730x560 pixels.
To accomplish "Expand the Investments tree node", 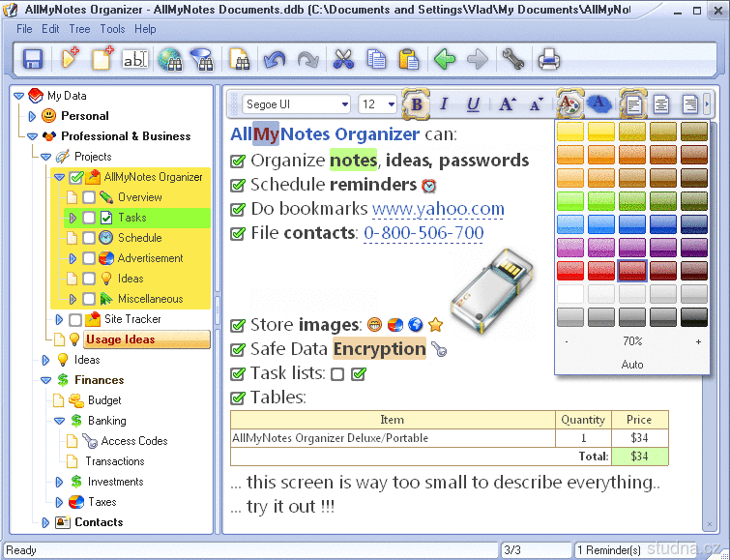I will 59,482.
